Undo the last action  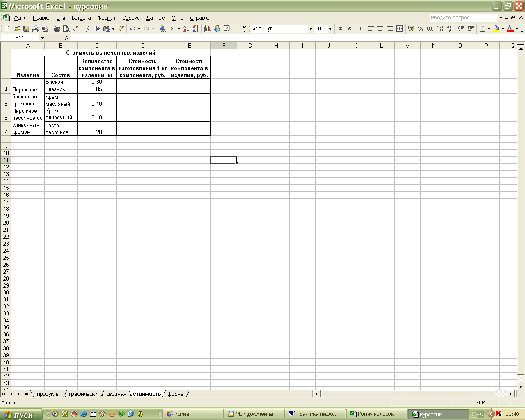[132, 29]
